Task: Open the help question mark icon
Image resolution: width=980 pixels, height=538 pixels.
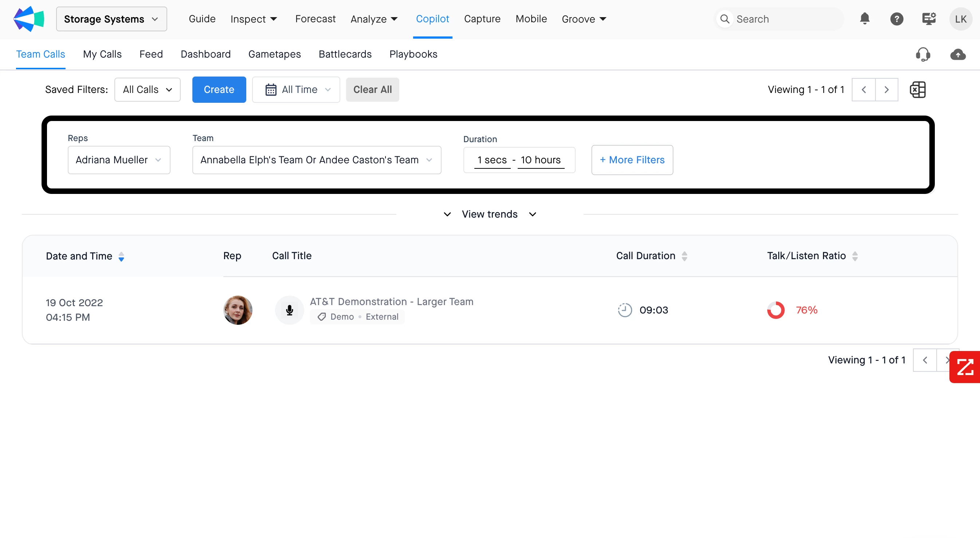Action: click(x=896, y=19)
